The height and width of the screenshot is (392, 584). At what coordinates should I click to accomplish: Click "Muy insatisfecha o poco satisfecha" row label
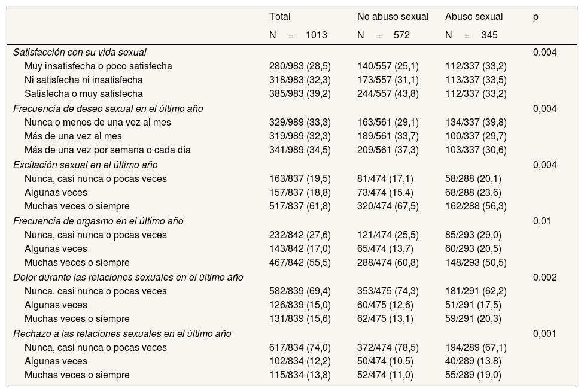[x=98, y=66]
